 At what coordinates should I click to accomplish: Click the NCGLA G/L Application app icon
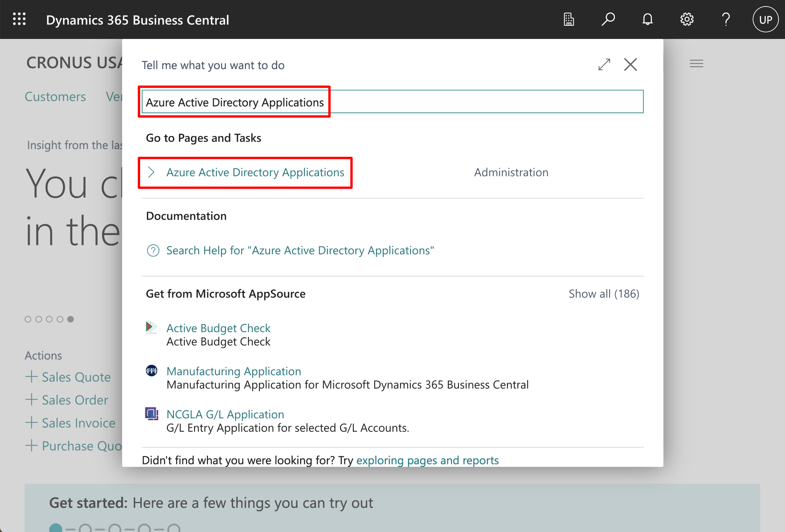(x=151, y=413)
